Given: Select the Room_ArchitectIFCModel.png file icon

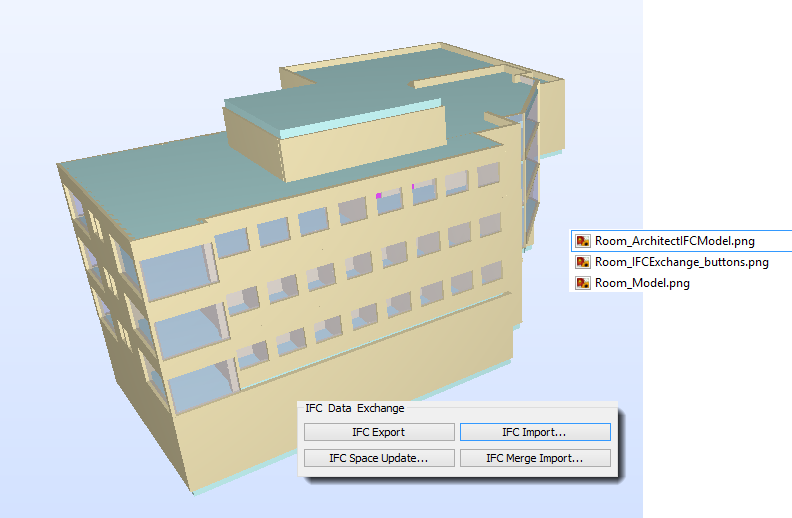Looking at the screenshot, I should pos(583,241).
